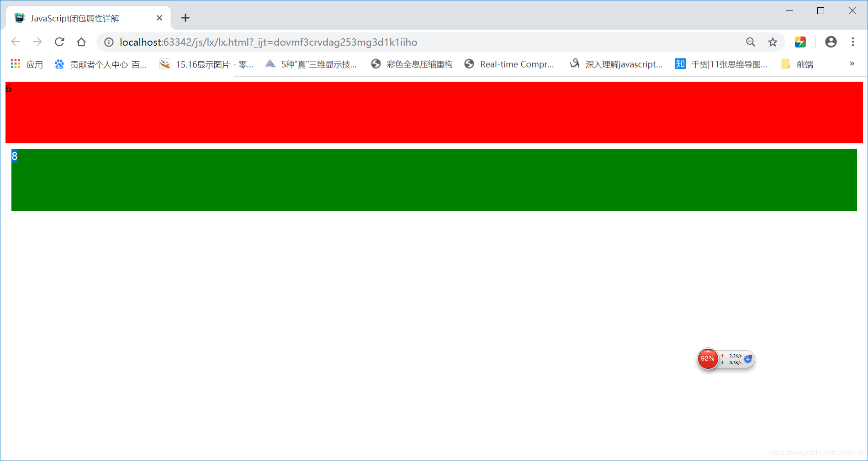
Task: Open the 前端 bookmarks folder
Action: click(797, 64)
